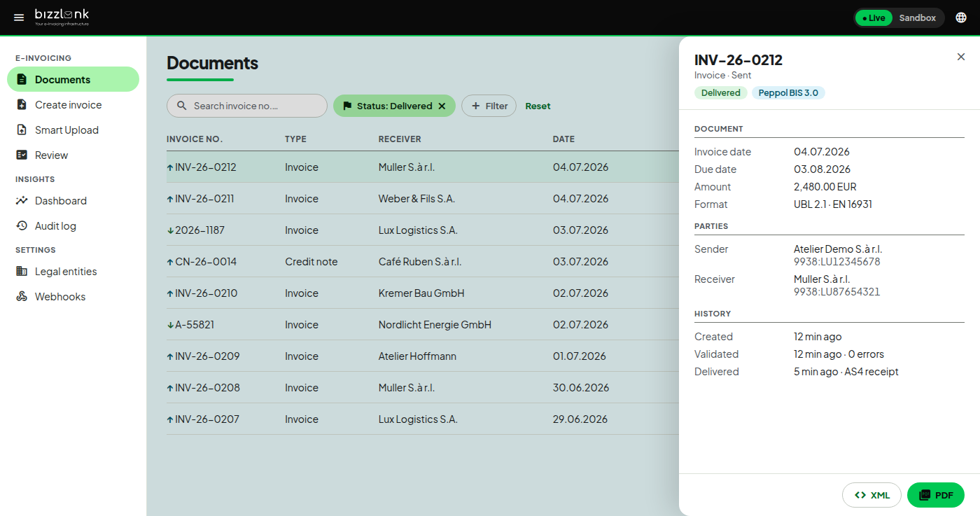This screenshot has height=516, width=980.
Task: View the invoice XML
Action: pos(871,495)
